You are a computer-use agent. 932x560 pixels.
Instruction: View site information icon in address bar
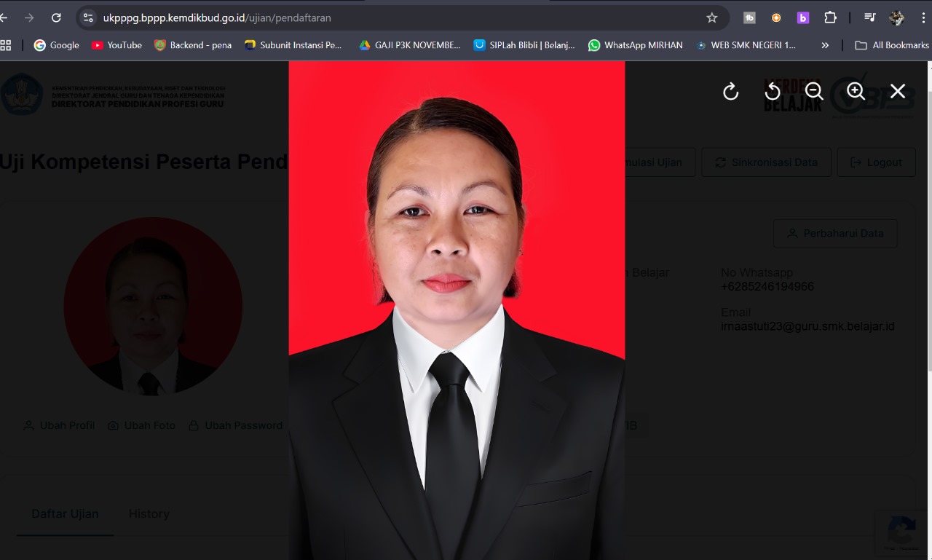(88, 17)
